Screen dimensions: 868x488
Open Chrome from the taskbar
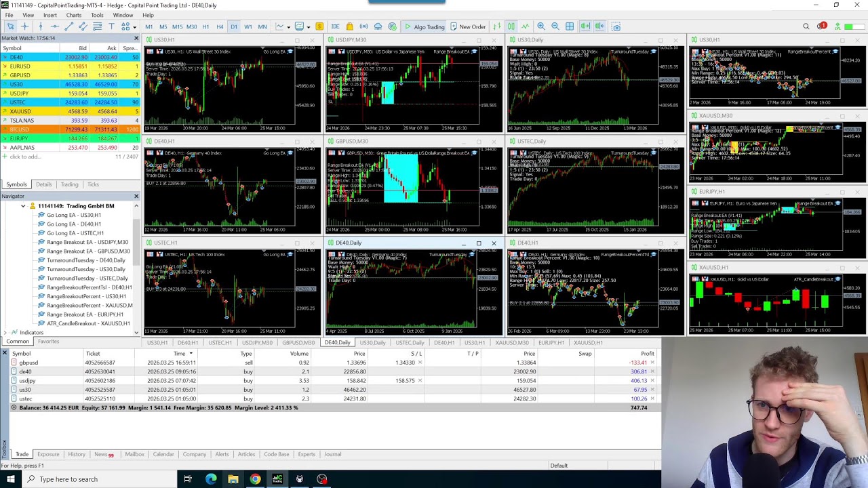255,479
